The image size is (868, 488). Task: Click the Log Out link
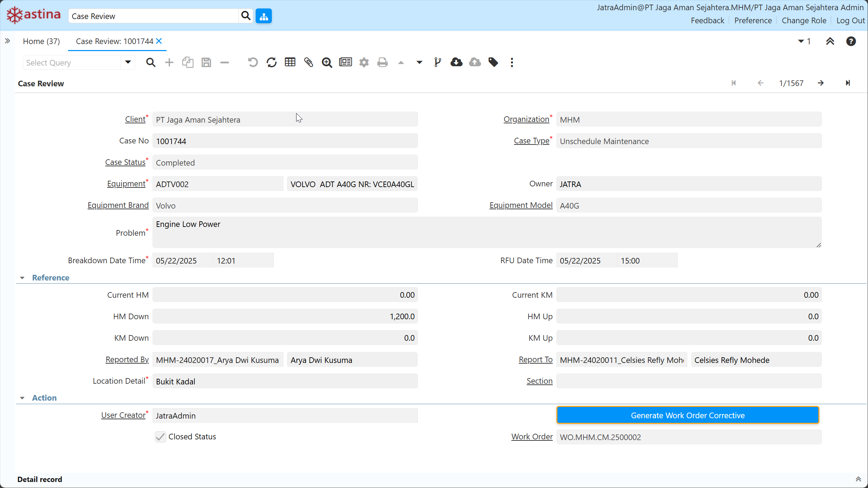tap(850, 20)
